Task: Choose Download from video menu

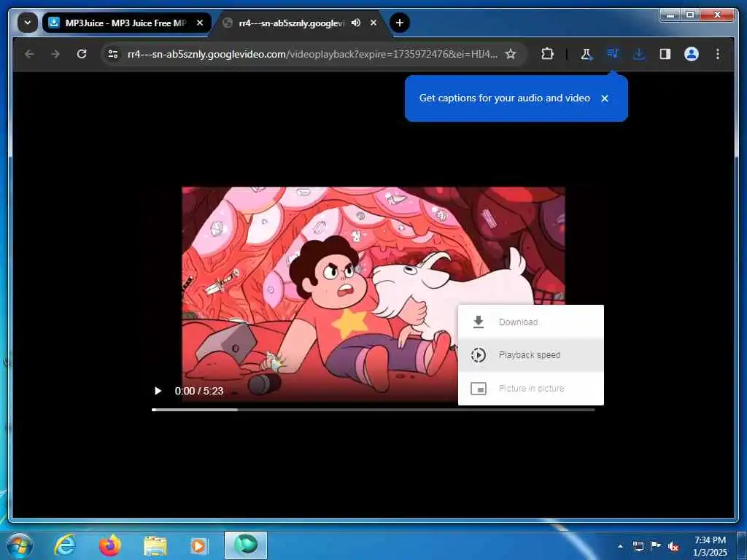Action: [x=531, y=322]
